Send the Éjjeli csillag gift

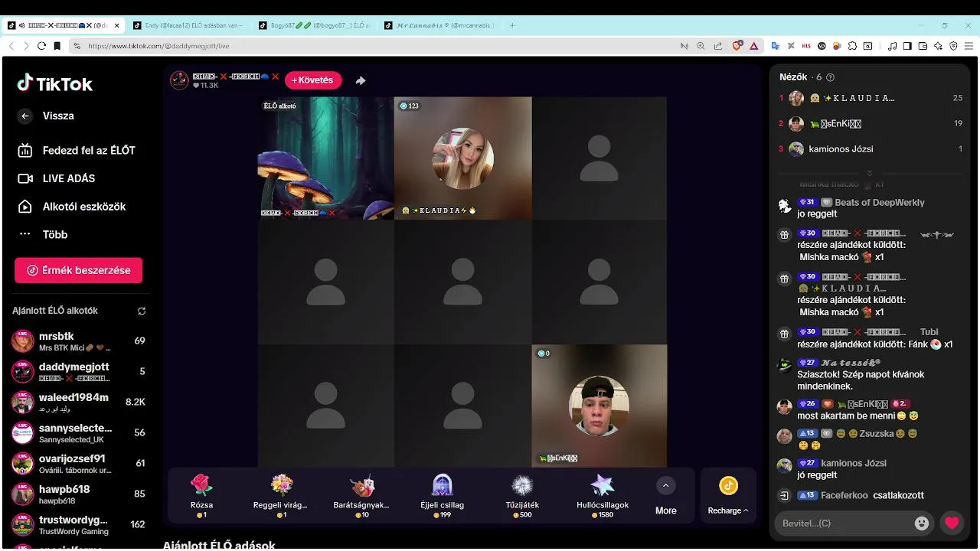[442, 496]
